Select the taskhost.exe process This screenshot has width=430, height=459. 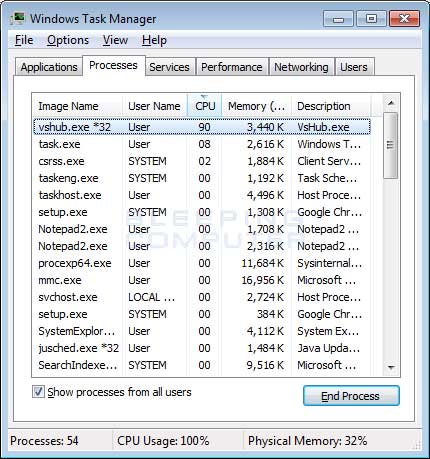[x=202, y=195]
